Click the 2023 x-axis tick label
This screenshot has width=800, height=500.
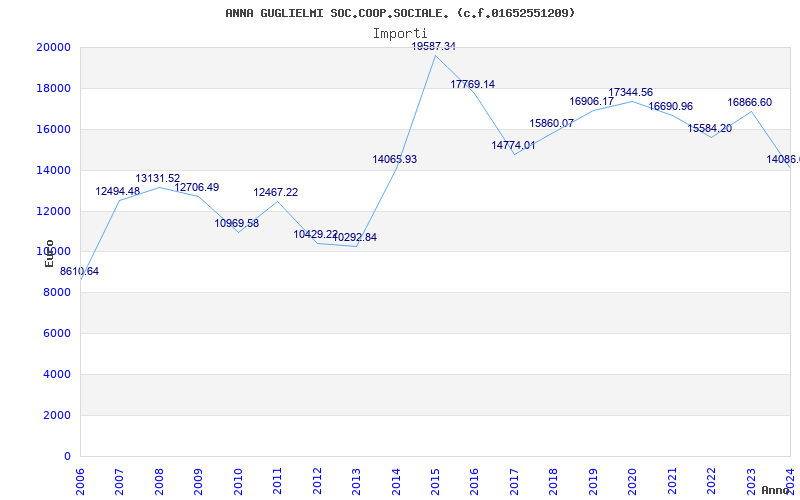click(x=751, y=481)
